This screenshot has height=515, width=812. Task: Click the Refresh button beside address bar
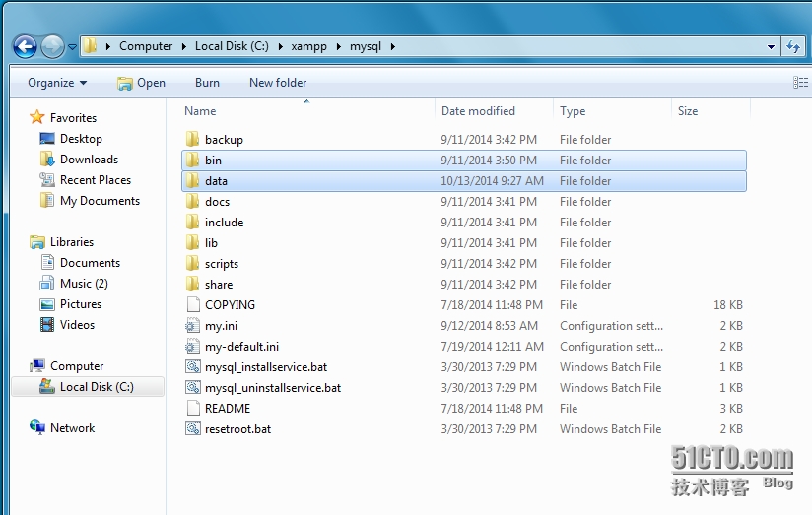793,47
